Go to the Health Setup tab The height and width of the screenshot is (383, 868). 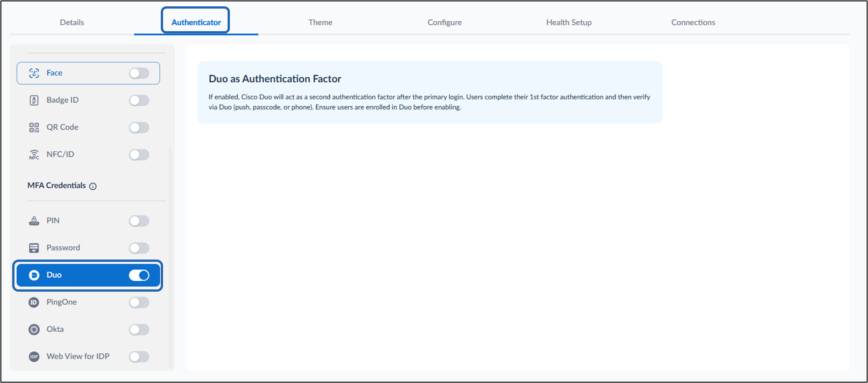[x=569, y=22]
